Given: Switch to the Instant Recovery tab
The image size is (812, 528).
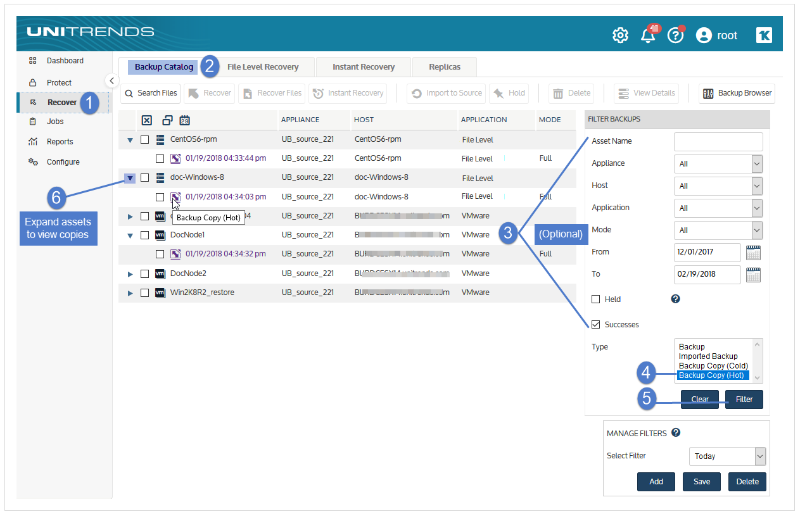Looking at the screenshot, I should pyautogui.click(x=364, y=66).
